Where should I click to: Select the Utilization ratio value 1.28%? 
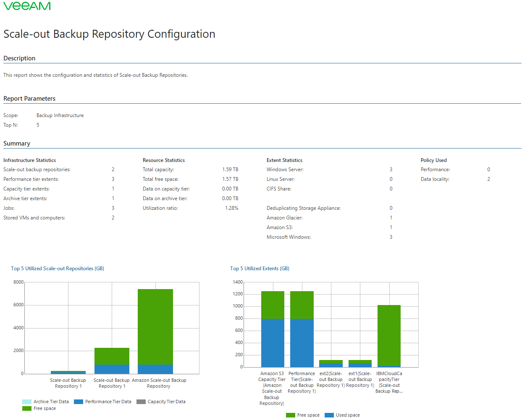(232, 208)
